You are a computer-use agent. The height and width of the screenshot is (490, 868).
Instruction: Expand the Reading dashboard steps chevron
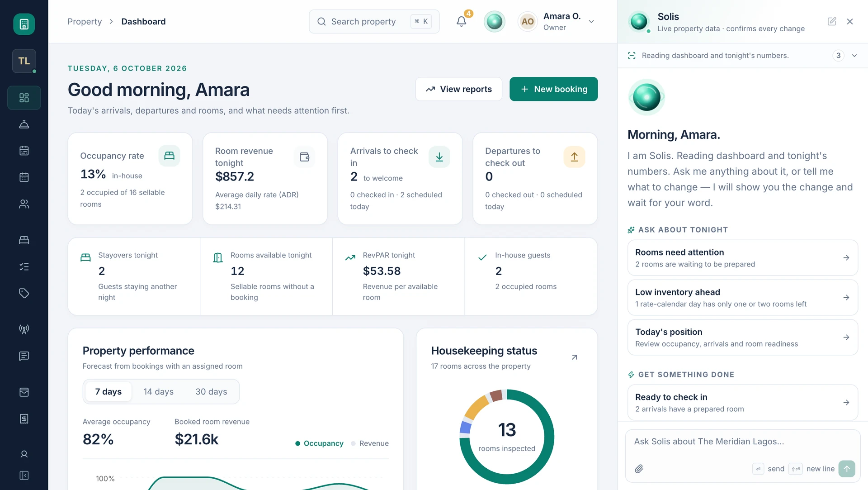854,56
